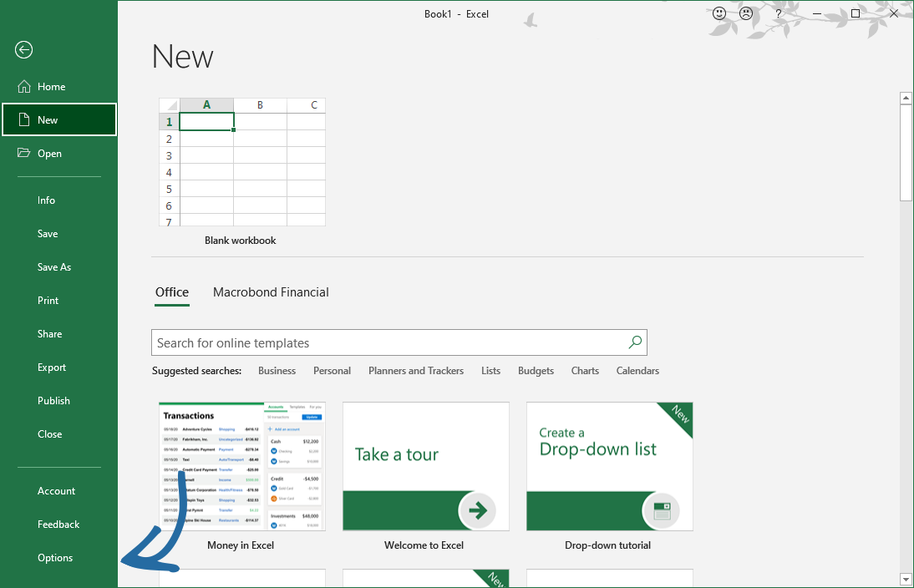Click the vertical scrollbar thumb

pos(906,153)
